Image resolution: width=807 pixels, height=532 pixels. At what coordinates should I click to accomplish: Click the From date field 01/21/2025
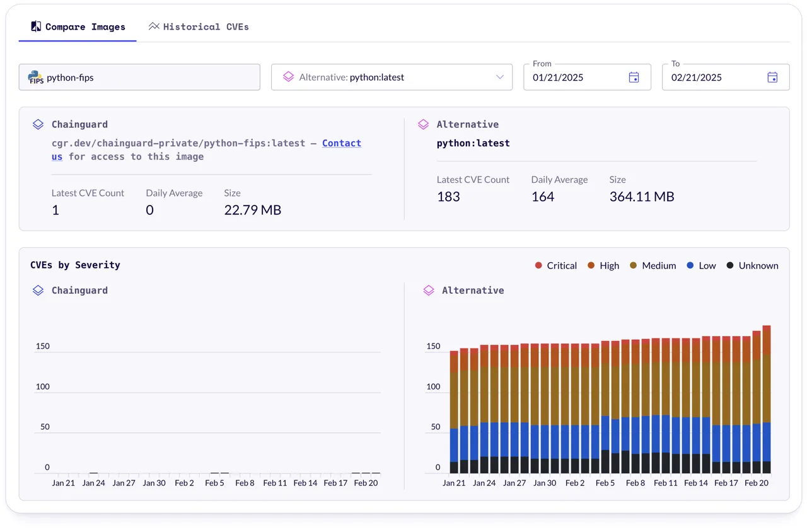point(587,77)
